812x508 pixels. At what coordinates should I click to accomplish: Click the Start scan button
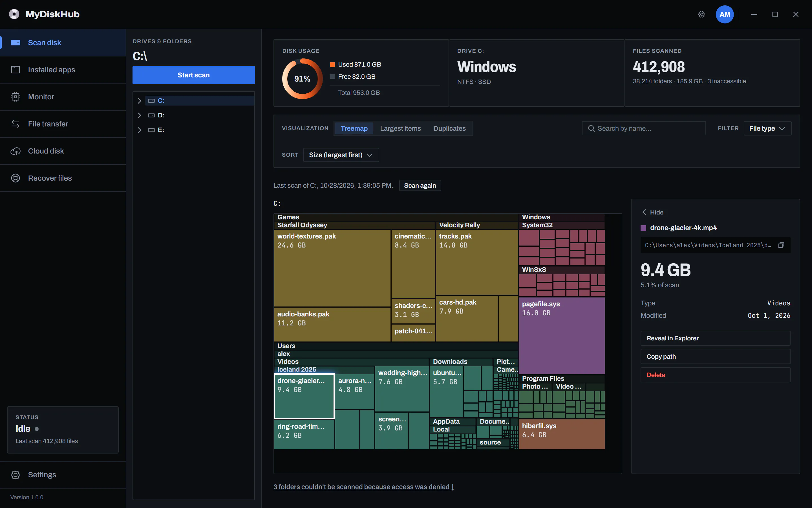[194, 75]
